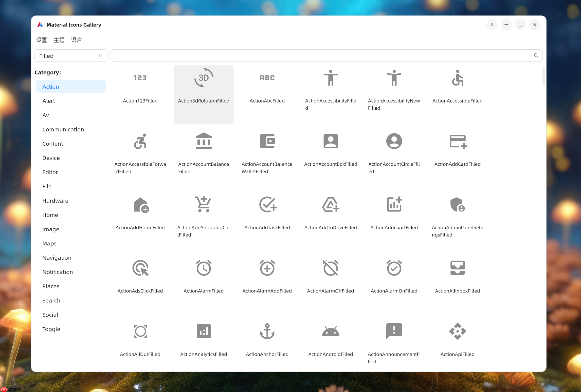Switch to the Alert category
581x392 pixels.
[x=49, y=101]
